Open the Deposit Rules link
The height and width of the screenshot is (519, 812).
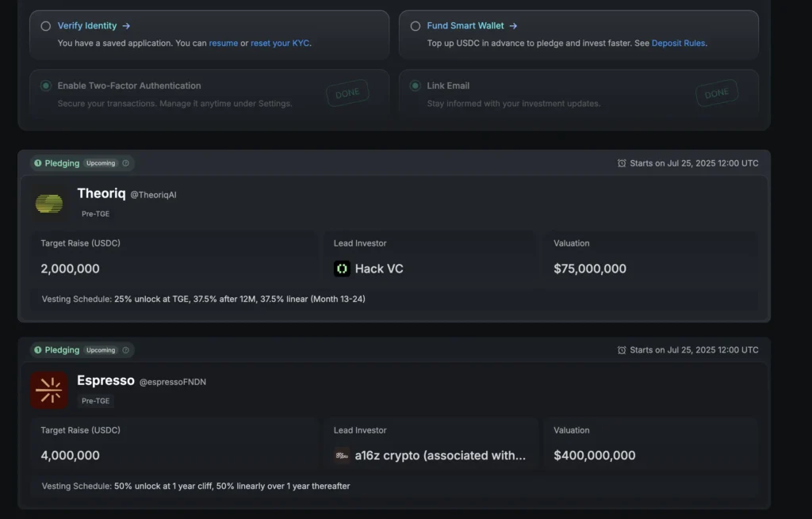pos(679,43)
